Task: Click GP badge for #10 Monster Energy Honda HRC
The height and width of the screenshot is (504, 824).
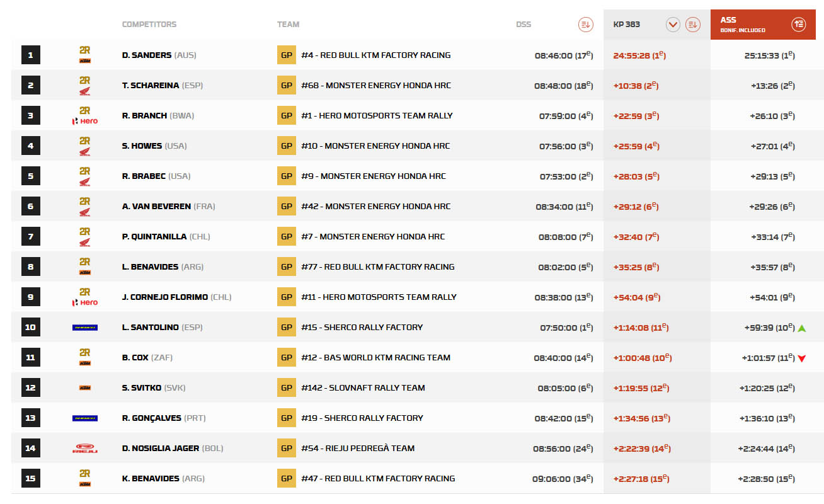Action: click(x=287, y=146)
